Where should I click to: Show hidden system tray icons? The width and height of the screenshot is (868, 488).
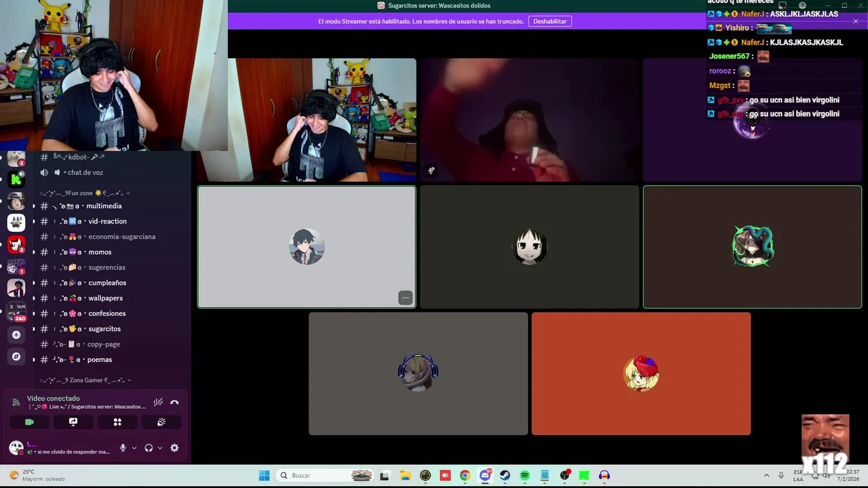pyautogui.click(x=766, y=476)
